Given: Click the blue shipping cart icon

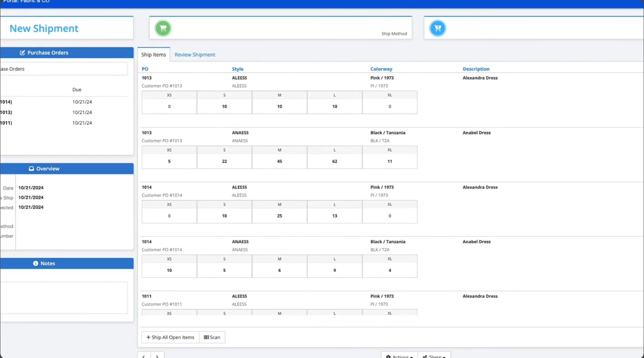Looking at the screenshot, I should click(437, 28).
